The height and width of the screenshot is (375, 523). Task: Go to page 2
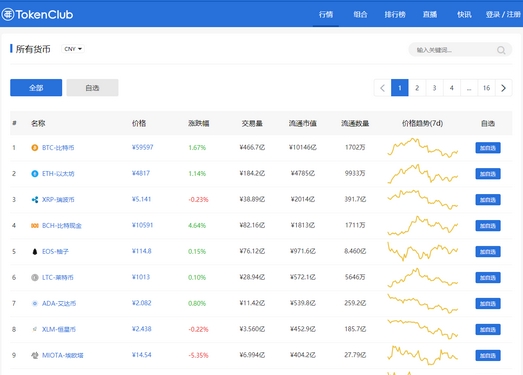pos(417,88)
